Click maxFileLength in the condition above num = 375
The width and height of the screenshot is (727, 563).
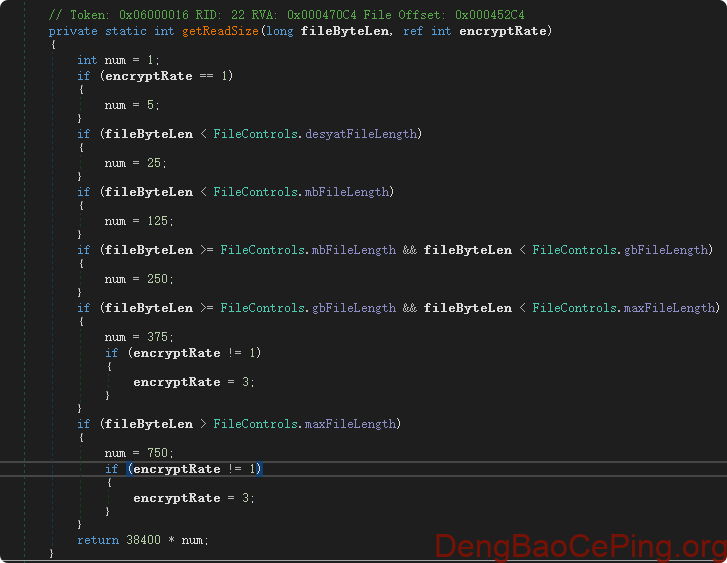coord(671,308)
